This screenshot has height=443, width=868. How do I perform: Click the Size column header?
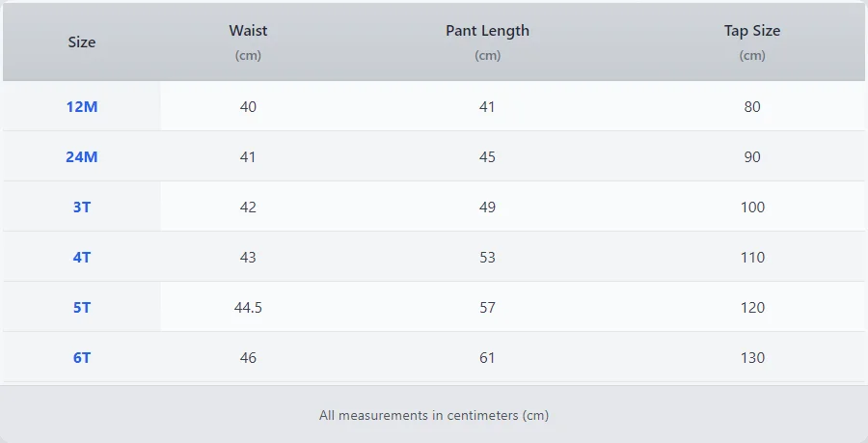[82, 42]
